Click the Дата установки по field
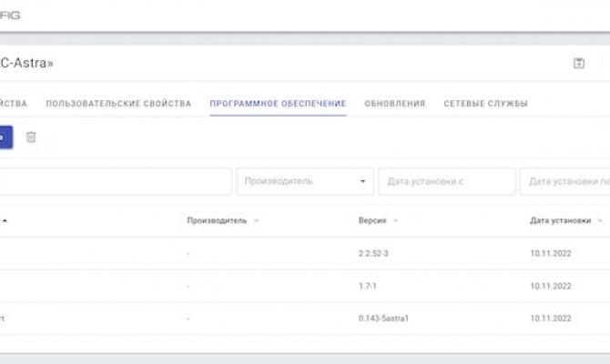 565,181
